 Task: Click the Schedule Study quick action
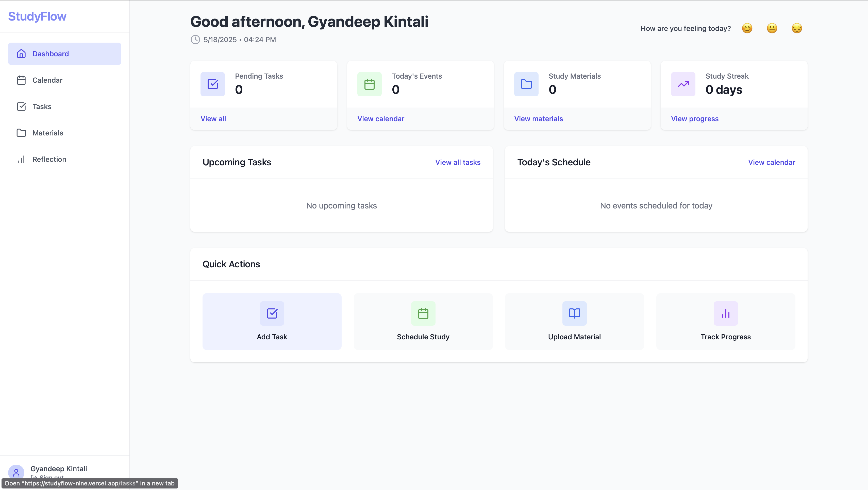coord(423,321)
